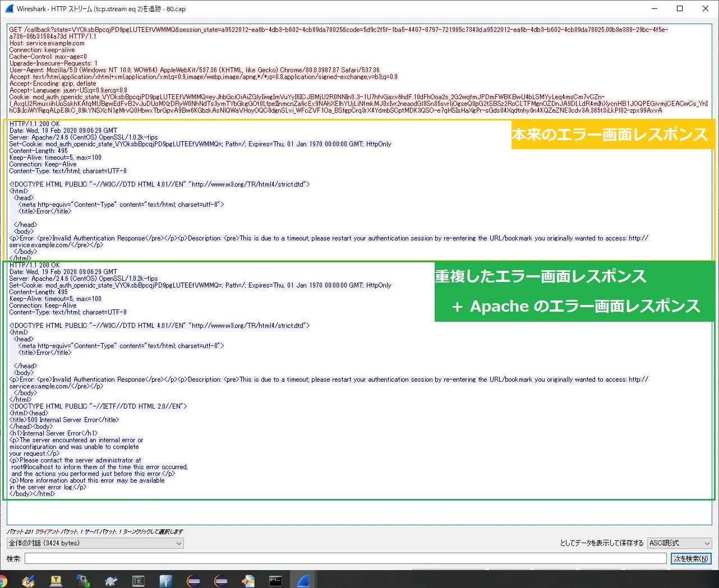Expand the 全体の対話 (3424 bytes) dropdown
719x588 pixels.
pyautogui.click(x=95, y=543)
